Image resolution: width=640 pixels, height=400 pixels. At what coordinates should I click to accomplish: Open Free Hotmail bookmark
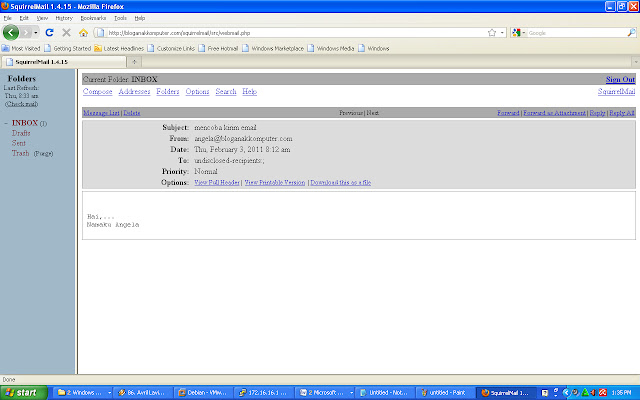coord(218,48)
